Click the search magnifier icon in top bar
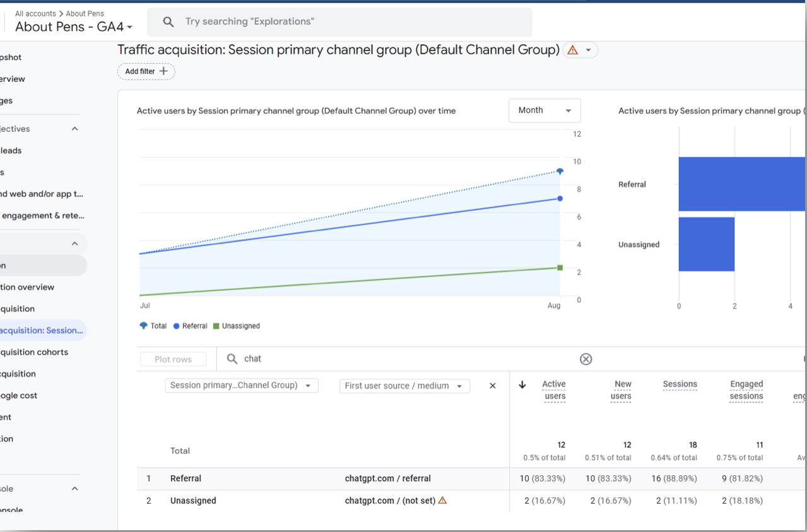The image size is (807, 532). pyautogui.click(x=168, y=22)
